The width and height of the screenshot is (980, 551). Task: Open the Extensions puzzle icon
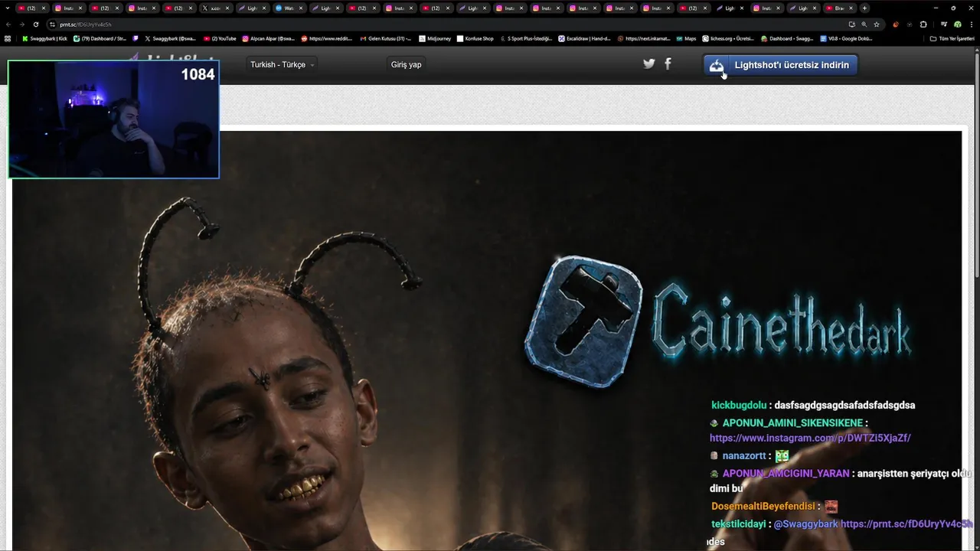pyautogui.click(x=923, y=24)
